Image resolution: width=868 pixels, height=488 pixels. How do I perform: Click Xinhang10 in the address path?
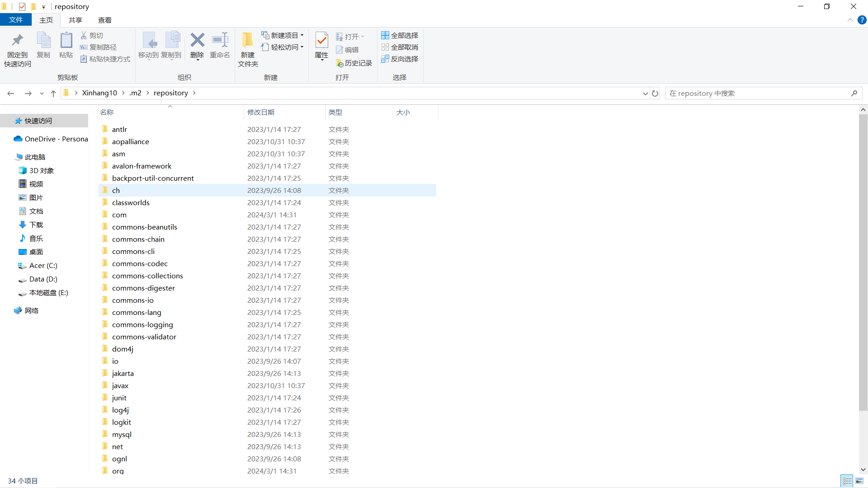[x=99, y=93]
